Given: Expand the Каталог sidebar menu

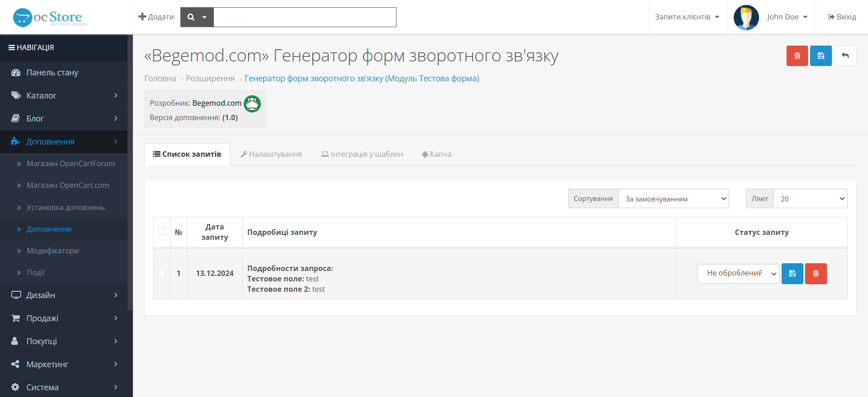Looking at the screenshot, I should point(64,96).
